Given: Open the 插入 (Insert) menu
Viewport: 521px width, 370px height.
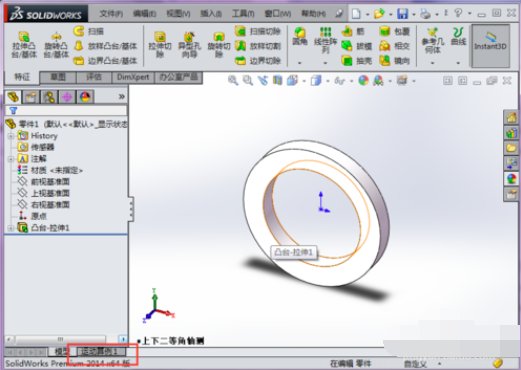Looking at the screenshot, I should (x=211, y=14).
